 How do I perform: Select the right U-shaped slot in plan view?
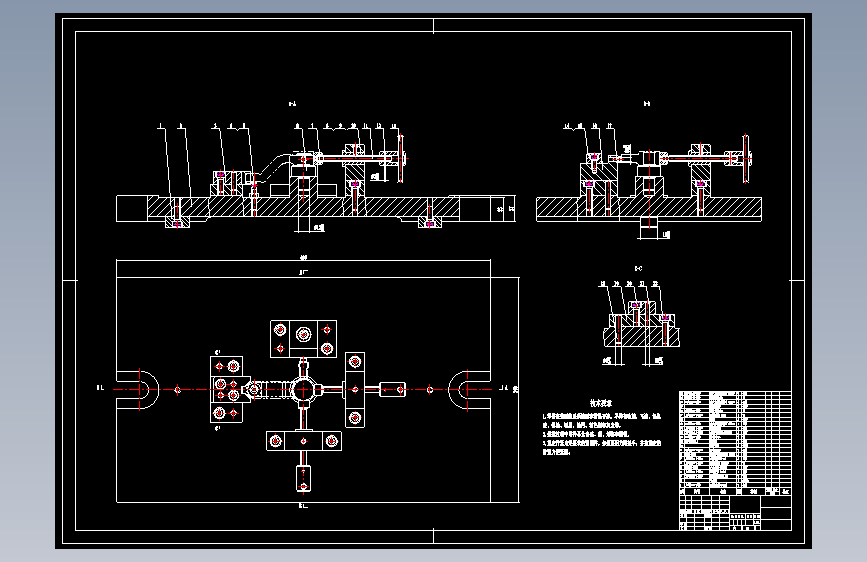469,390
